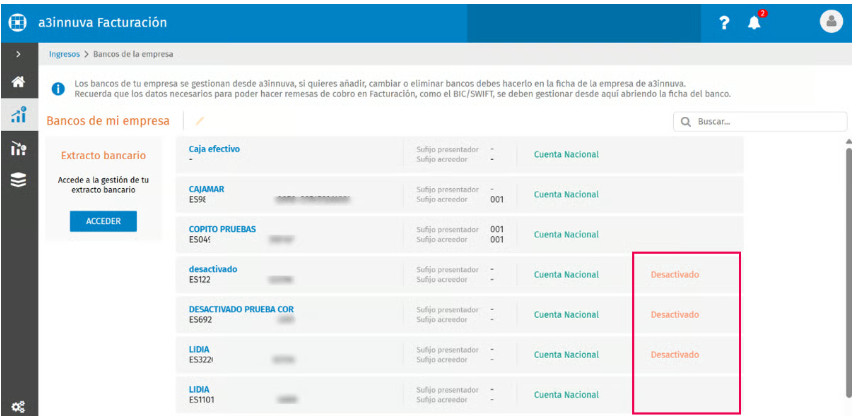856x416 pixels.
Task: Click a3innuva Facturación header title
Action: point(103,23)
